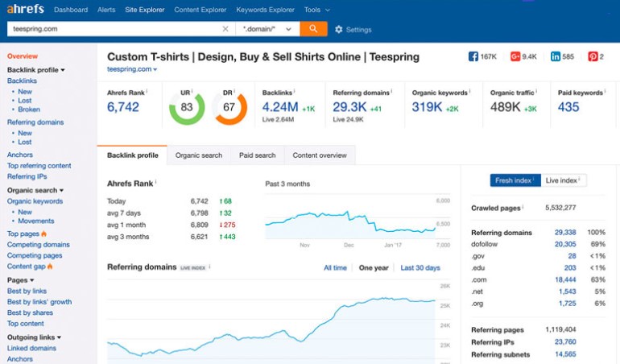Open Linked domains sidebar link
The height and width of the screenshot is (364, 620).
(x=31, y=348)
